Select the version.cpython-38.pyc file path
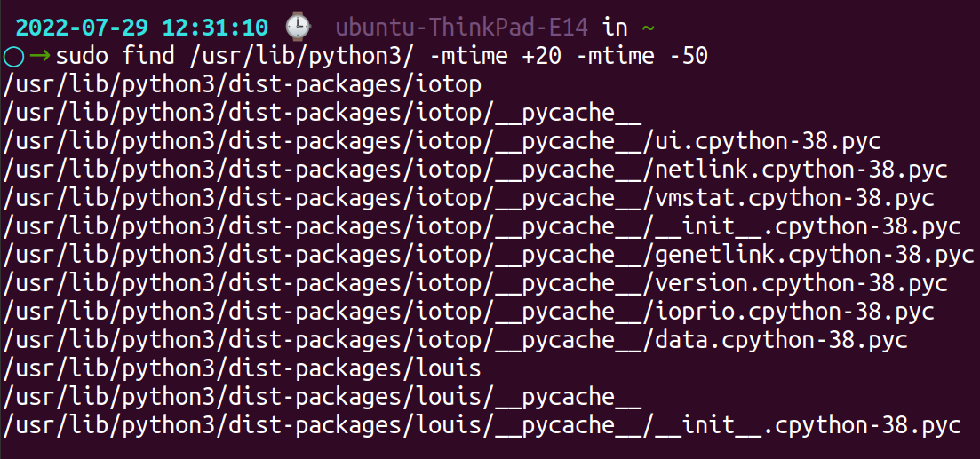Viewport: 980px width, 459px height. pos(475,283)
